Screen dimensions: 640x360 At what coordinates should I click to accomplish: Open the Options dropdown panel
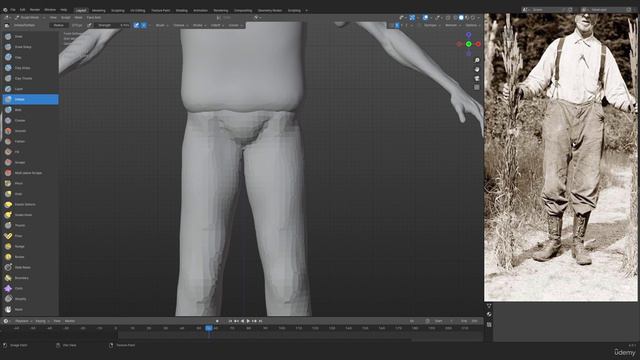click(x=472, y=25)
